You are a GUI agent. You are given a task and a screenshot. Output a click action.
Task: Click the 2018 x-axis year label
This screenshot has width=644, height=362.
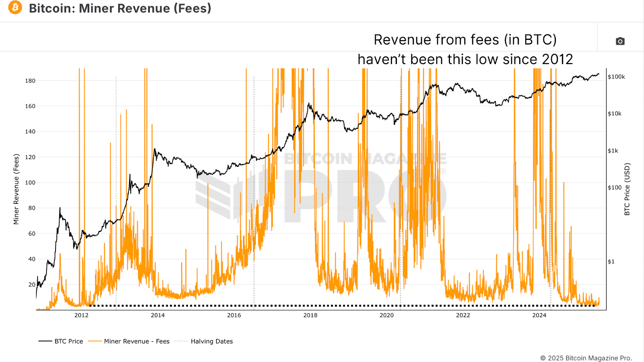pos(310,315)
